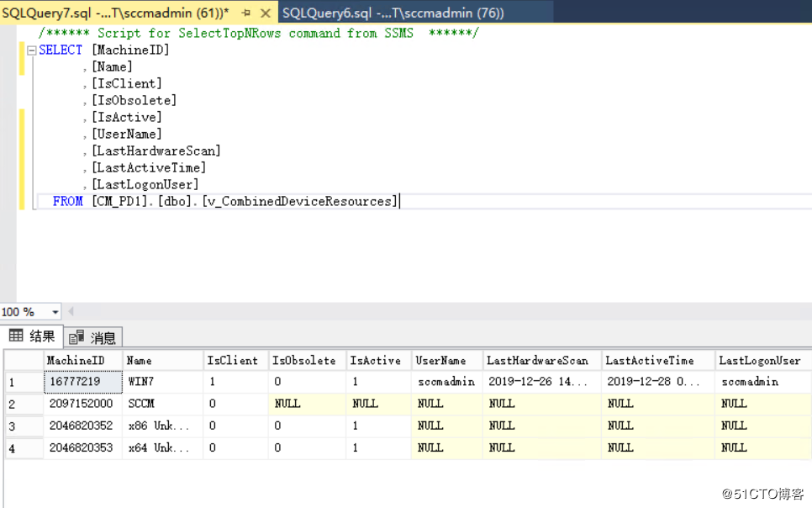Image resolution: width=812 pixels, height=508 pixels.
Task: Open the 消息 messages tab
Action: (x=92, y=337)
